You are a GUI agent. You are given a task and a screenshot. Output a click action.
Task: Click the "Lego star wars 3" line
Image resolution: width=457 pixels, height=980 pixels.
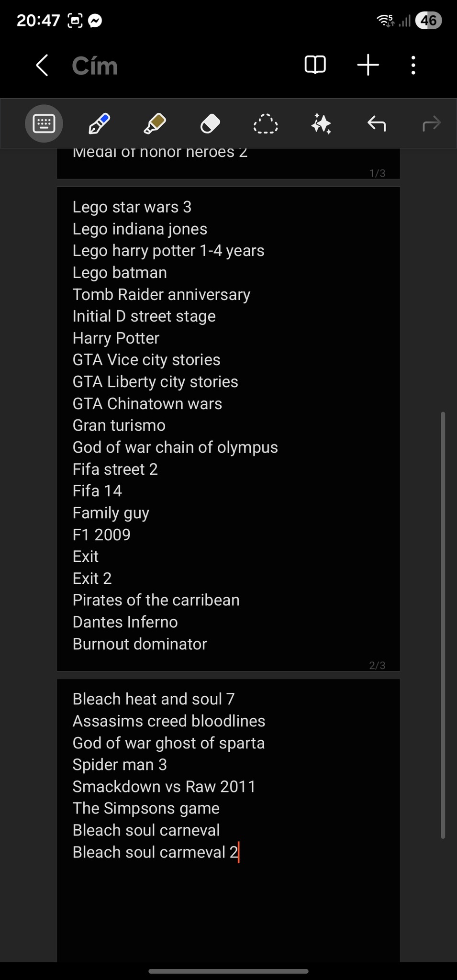(132, 207)
